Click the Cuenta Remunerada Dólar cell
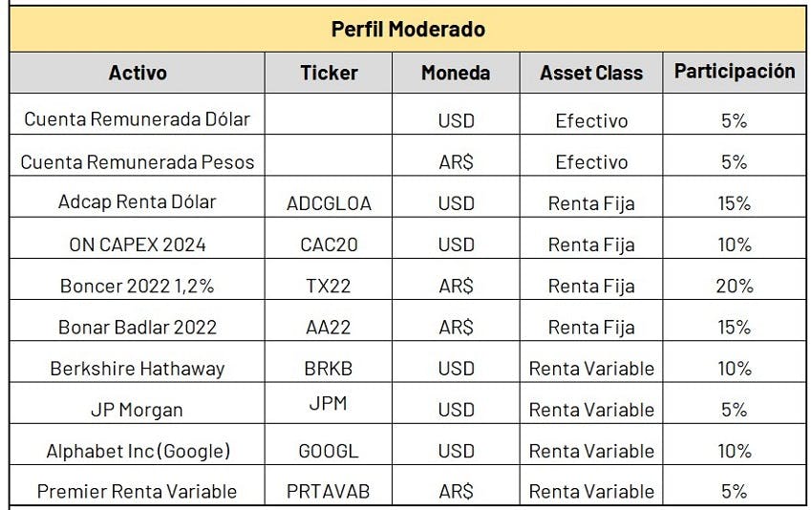 138,120
